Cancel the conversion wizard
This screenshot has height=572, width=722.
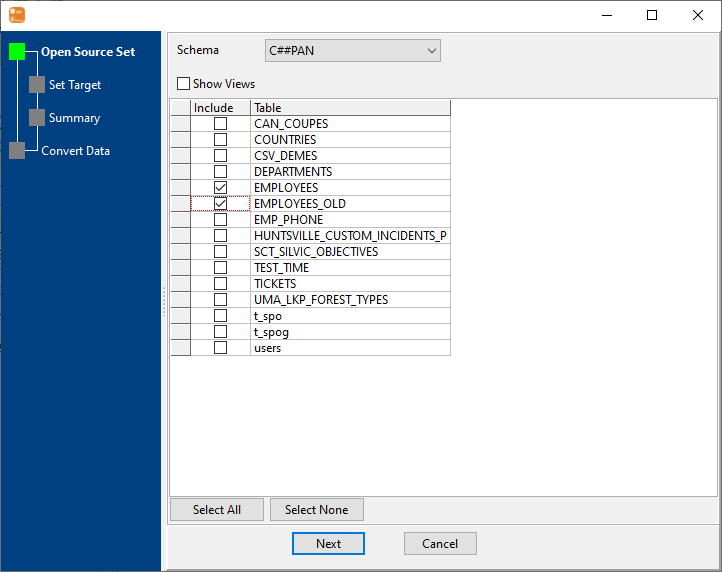(x=440, y=543)
